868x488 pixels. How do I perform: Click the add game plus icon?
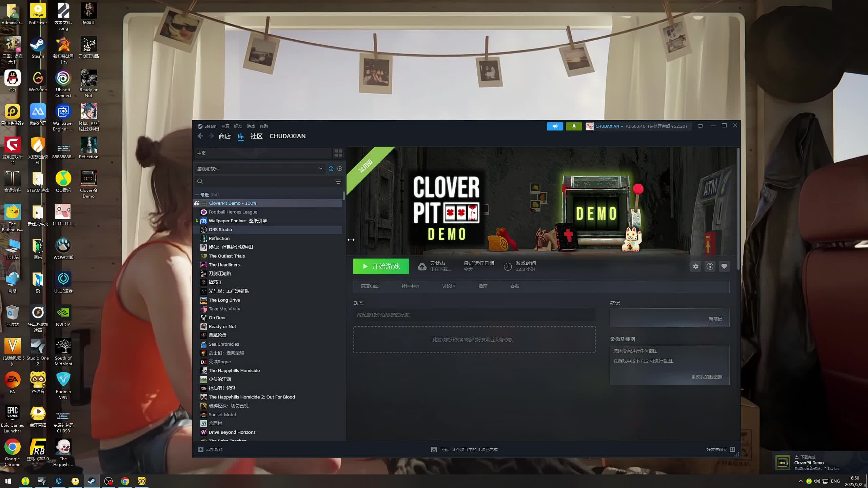[201, 449]
